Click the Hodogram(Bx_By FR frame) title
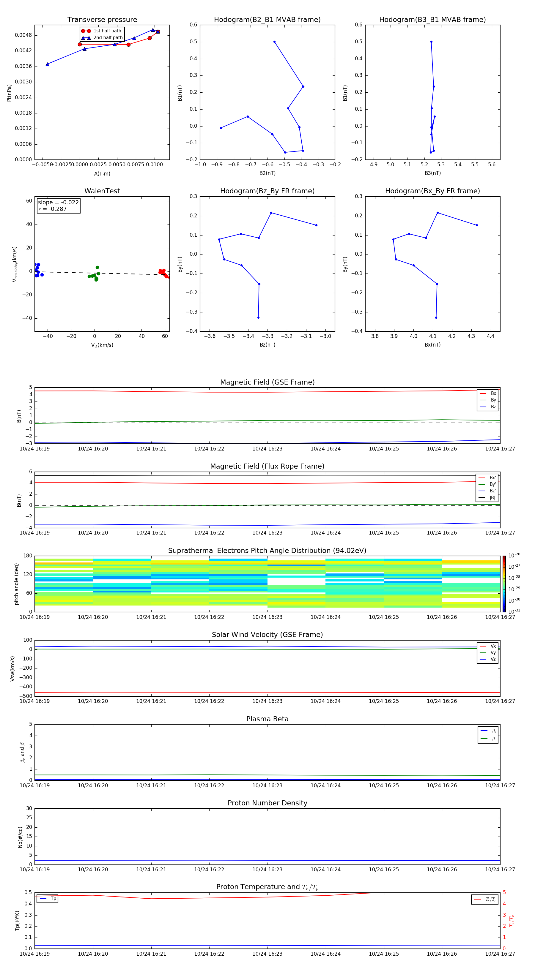535x980 pixels. click(432, 191)
